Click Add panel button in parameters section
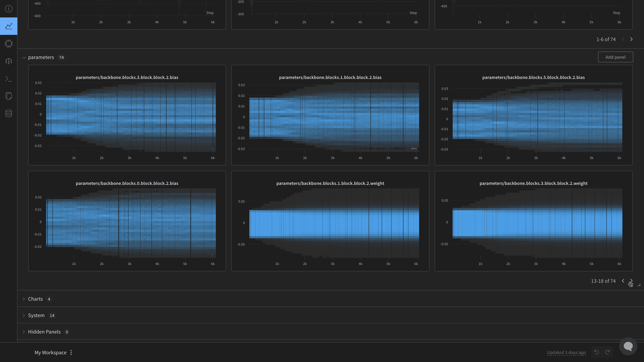644x362 pixels. tap(615, 57)
